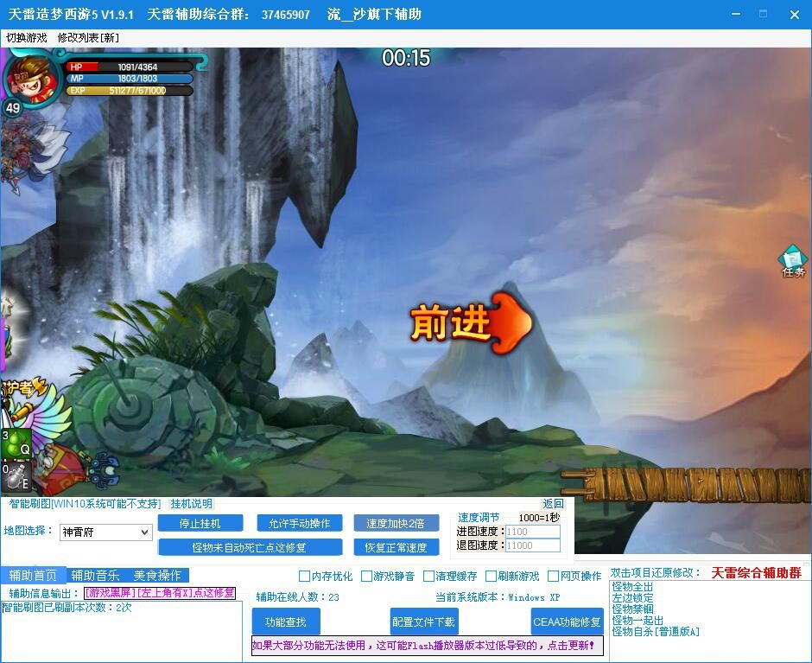Select 怪物自杀[普通版A] in the list
The height and width of the screenshot is (663, 812).
coord(656,632)
